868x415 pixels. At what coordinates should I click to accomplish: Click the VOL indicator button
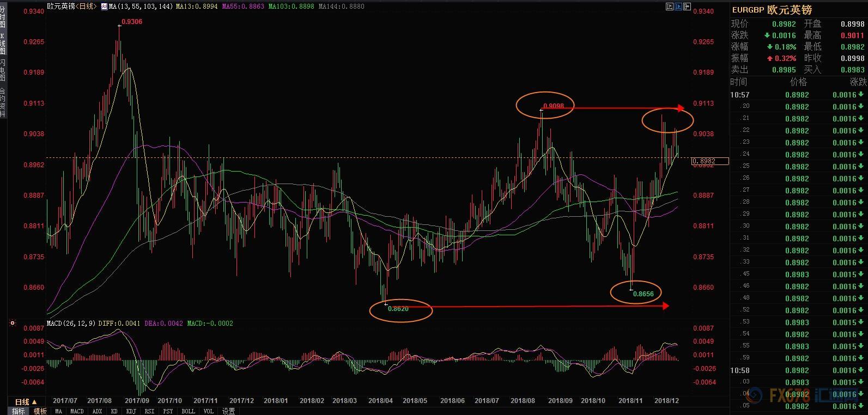[208, 411]
